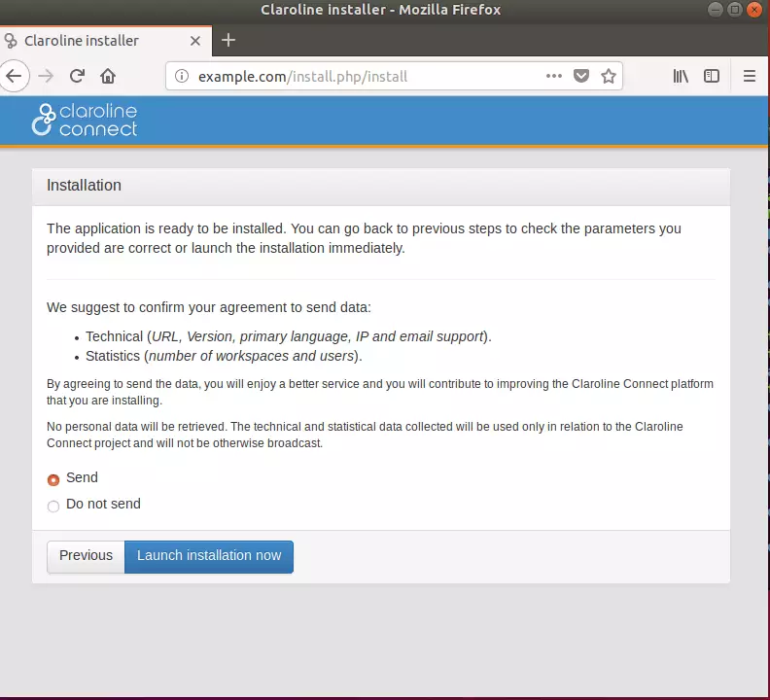Click 'No personal data will be retrieved' paragraph
Screen dimensions: 770x700
click(x=365, y=435)
